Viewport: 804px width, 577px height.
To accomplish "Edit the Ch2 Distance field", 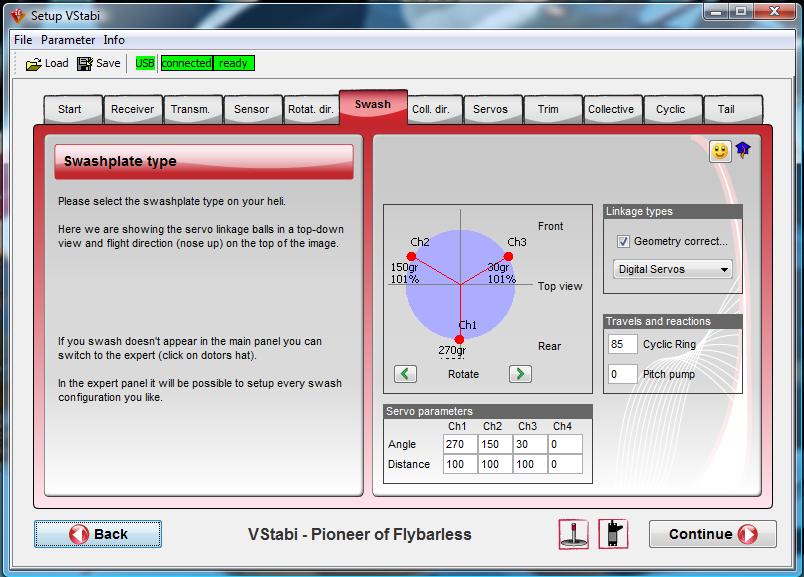I will click(495, 464).
